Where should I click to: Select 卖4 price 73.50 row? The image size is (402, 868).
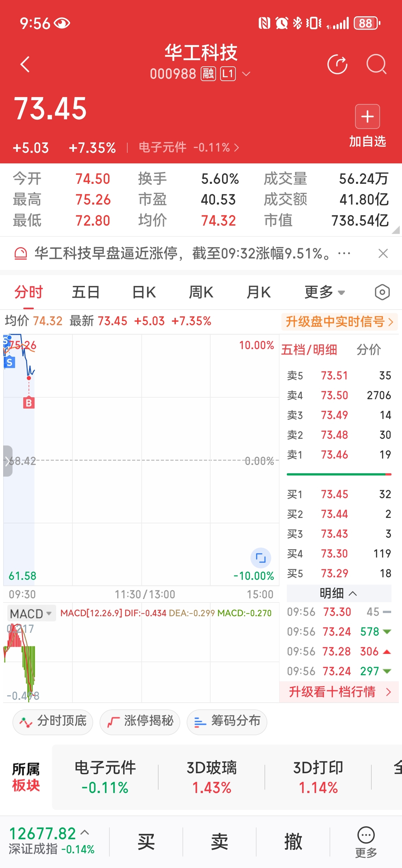click(x=339, y=395)
